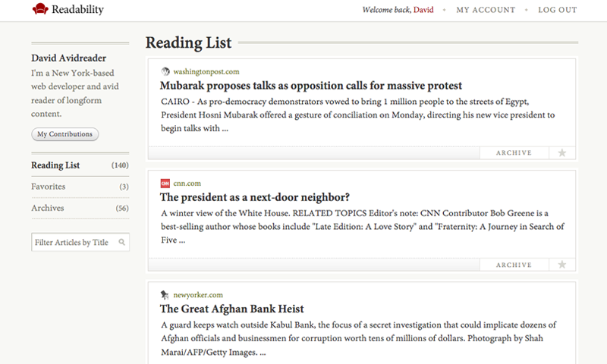Favorite the Mubarak article with star

[x=562, y=152]
